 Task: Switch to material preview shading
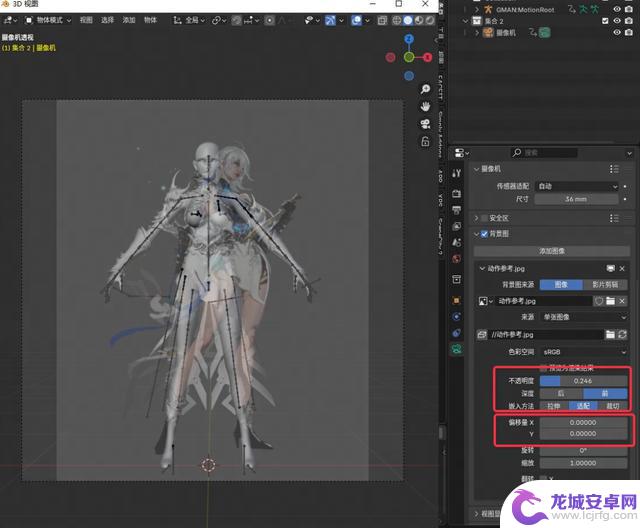419,20
